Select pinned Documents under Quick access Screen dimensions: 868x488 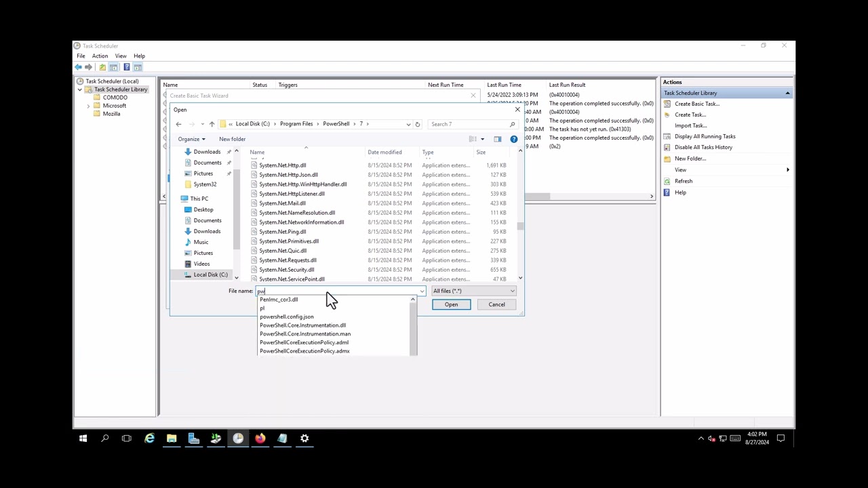207,163
